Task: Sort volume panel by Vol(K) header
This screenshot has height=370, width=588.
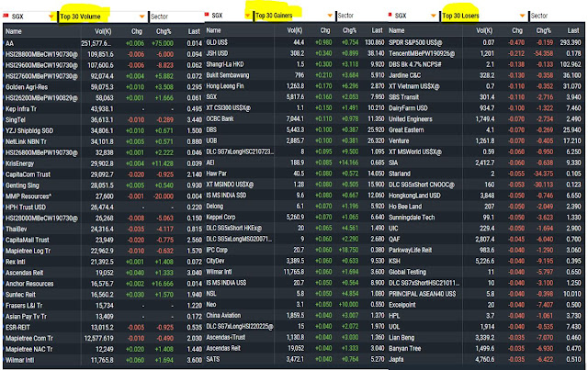Action: [x=103, y=31]
